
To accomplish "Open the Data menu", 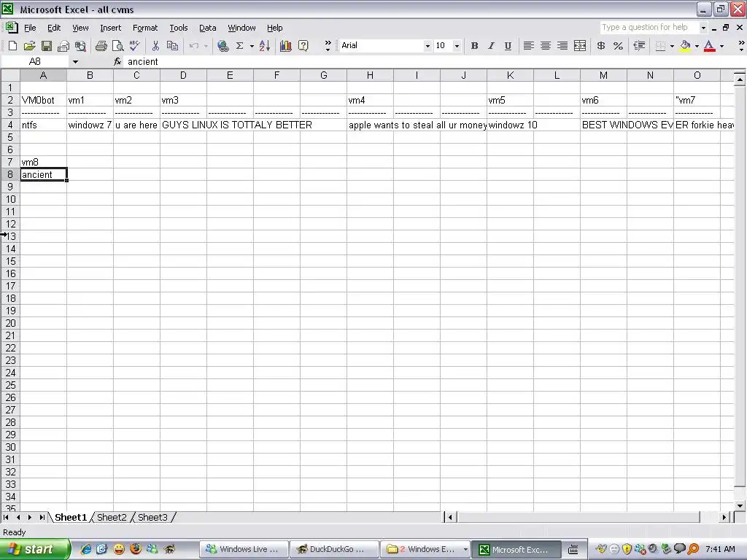I will point(208,28).
